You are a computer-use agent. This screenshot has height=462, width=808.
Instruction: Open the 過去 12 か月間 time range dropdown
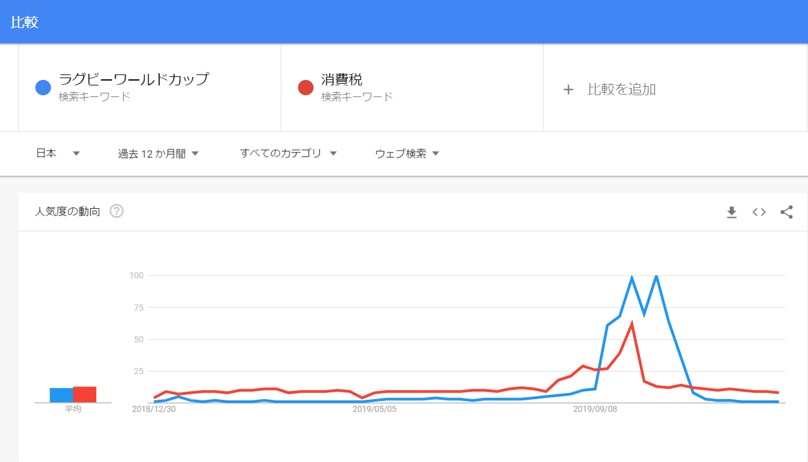click(x=158, y=153)
